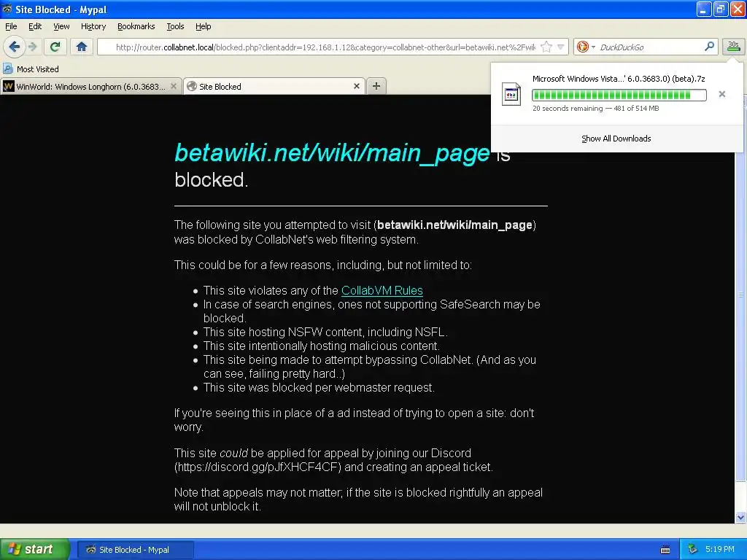The image size is (747, 560).
Task: Open the Most Visited bookmarks folder
Action: (31, 69)
